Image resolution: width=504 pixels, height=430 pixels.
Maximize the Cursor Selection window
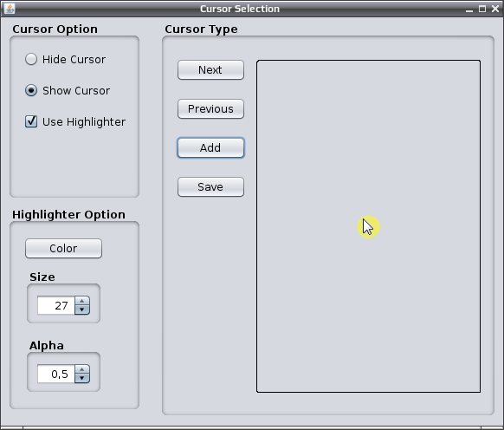click(x=482, y=9)
